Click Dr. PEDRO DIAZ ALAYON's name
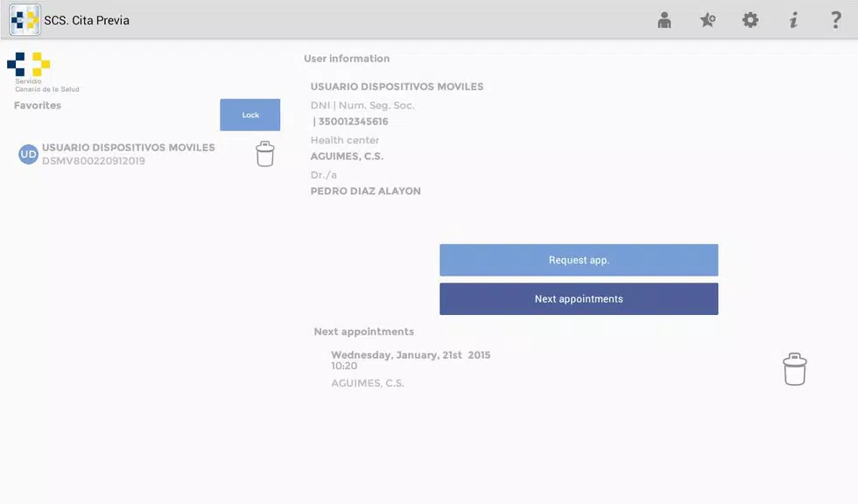858x504 pixels. point(366,191)
